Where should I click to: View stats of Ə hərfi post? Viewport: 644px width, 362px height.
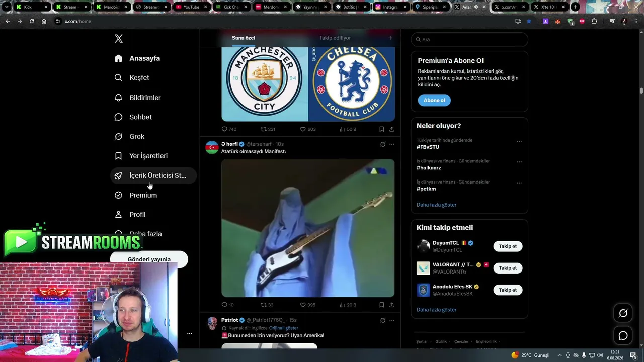[348, 305]
